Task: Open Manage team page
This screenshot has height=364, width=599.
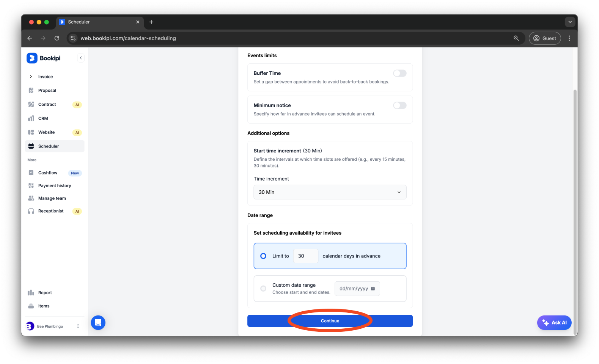Action: [x=52, y=198]
